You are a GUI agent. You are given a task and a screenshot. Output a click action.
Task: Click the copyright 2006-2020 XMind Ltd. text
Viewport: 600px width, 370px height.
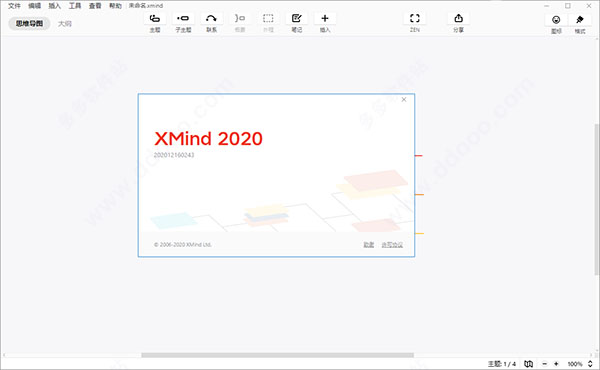(183, 244)
